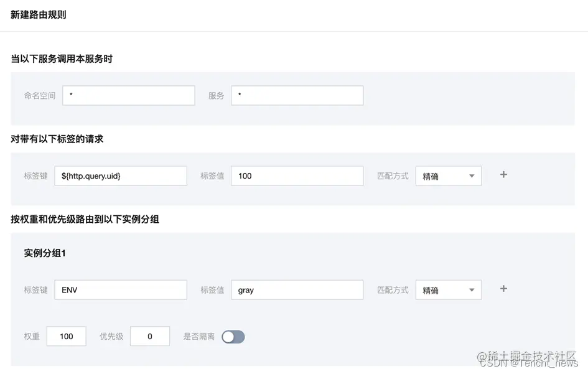Click the 命名空间 input containing "*"
The width and height of the screenshot is (588, 374).
coord(128,95)
